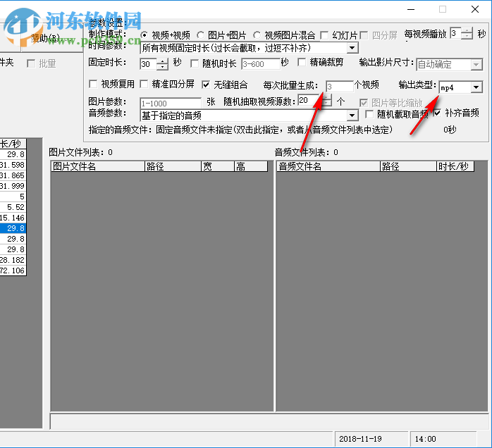
Task: Tick the 视频复用 checkbox
Action: tap(93, 84)
